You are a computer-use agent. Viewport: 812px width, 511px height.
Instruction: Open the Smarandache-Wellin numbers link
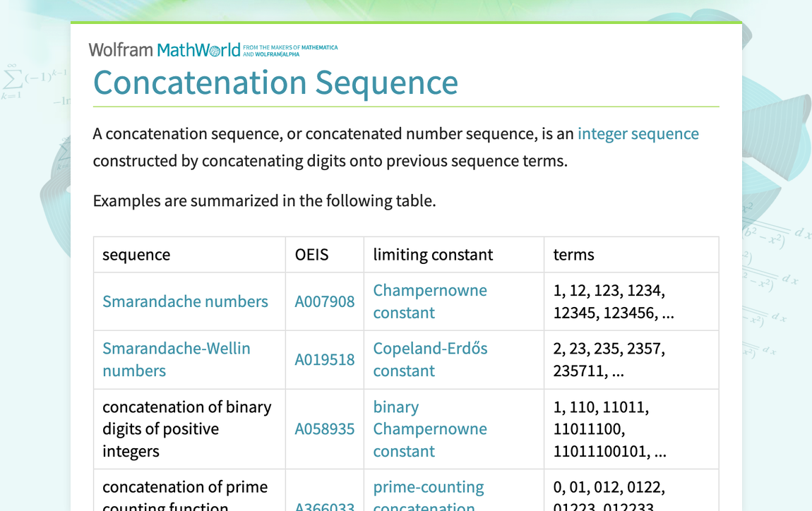click(176, 359)
